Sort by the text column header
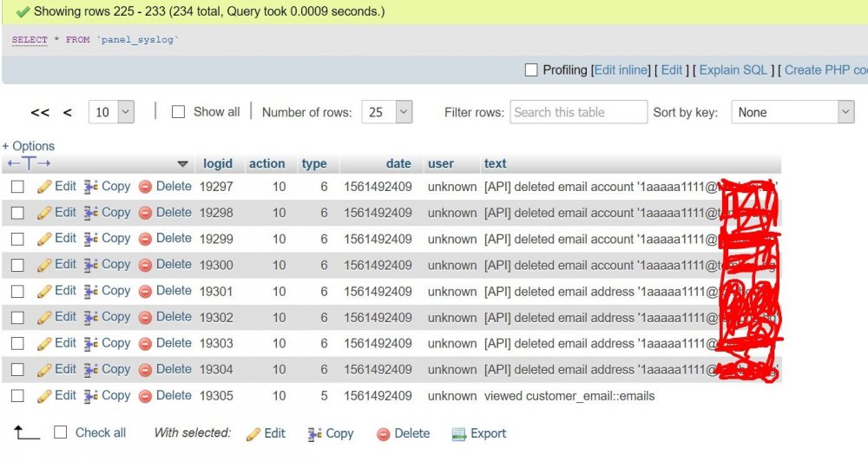Screen dimensions: 868x462 (495, 163)
